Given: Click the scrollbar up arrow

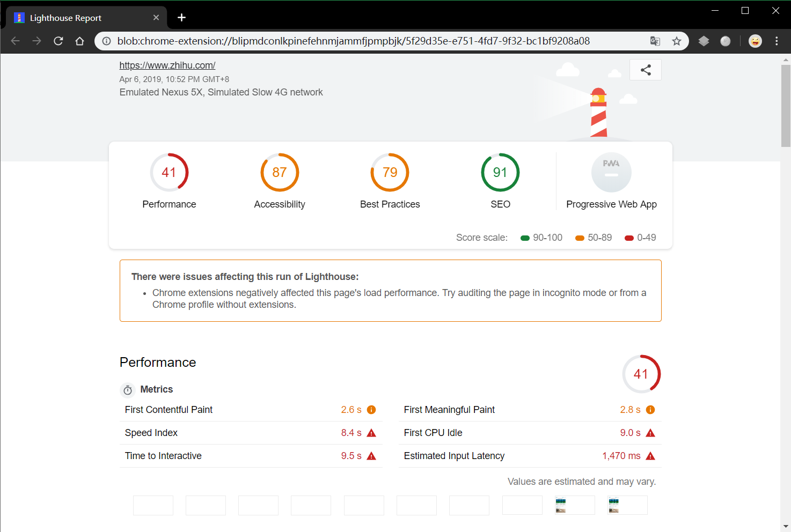Looking at the screenshot, I should click(x=786, y=59).
